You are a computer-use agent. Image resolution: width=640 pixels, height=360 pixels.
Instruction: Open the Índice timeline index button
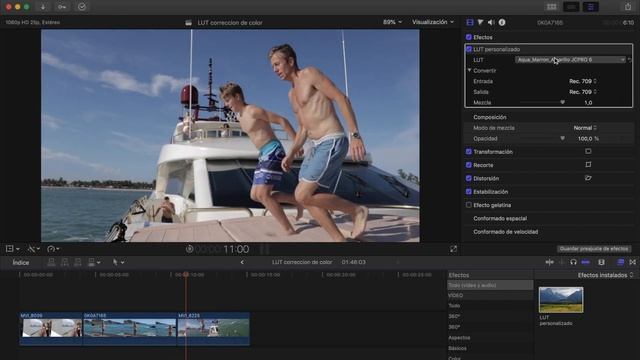point(21,262)
